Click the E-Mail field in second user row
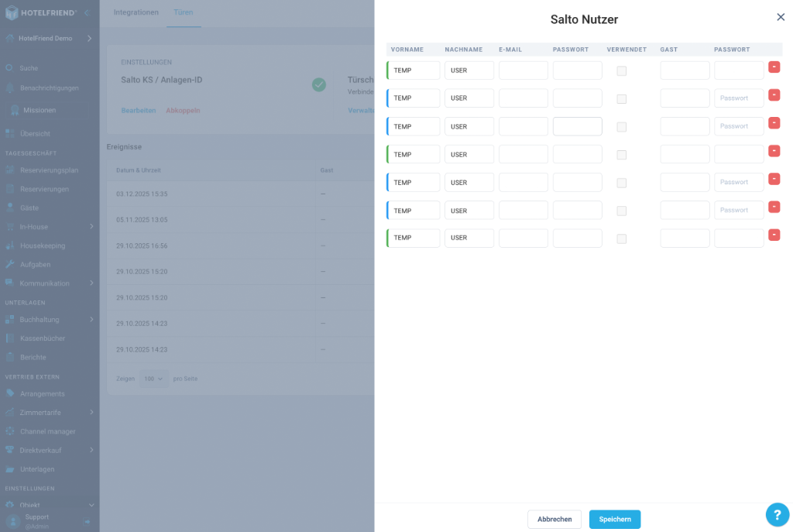The width and height of the screenshot is (793, 532). pos(524,98)
